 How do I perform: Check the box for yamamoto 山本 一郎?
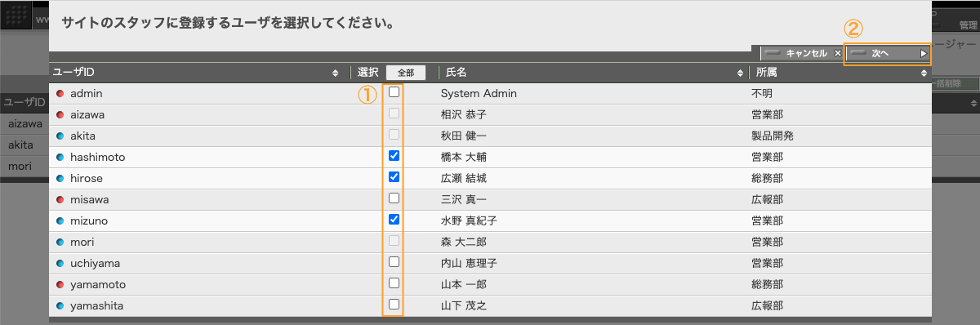click(x=394, y=283)
